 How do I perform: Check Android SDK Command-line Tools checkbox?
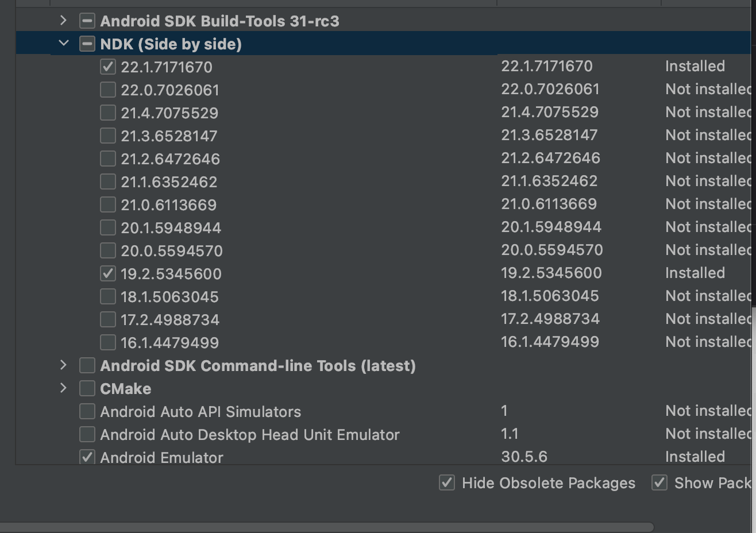87,366
